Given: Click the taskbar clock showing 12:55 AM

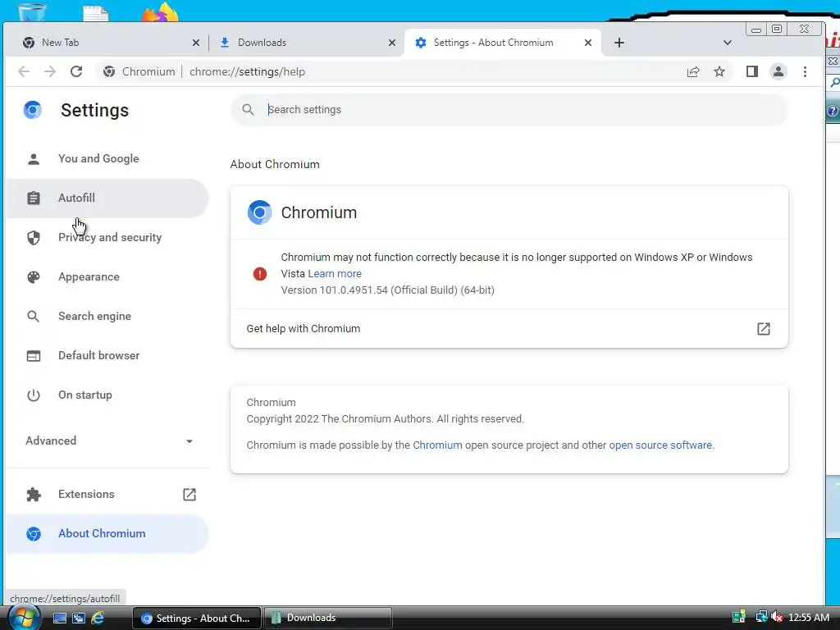Looking at the screenshot, I should coord(808,618).
